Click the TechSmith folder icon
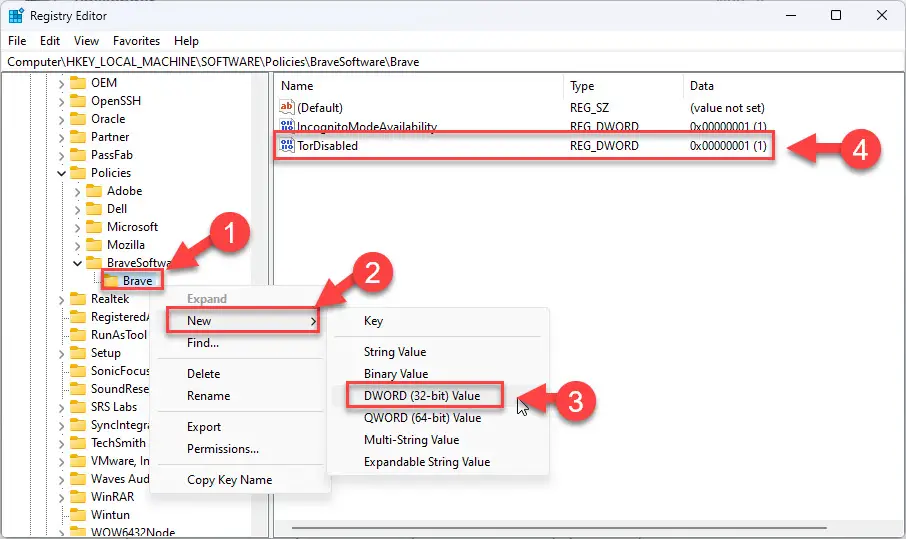Screen dimensions: 906x539 (78, 443)
